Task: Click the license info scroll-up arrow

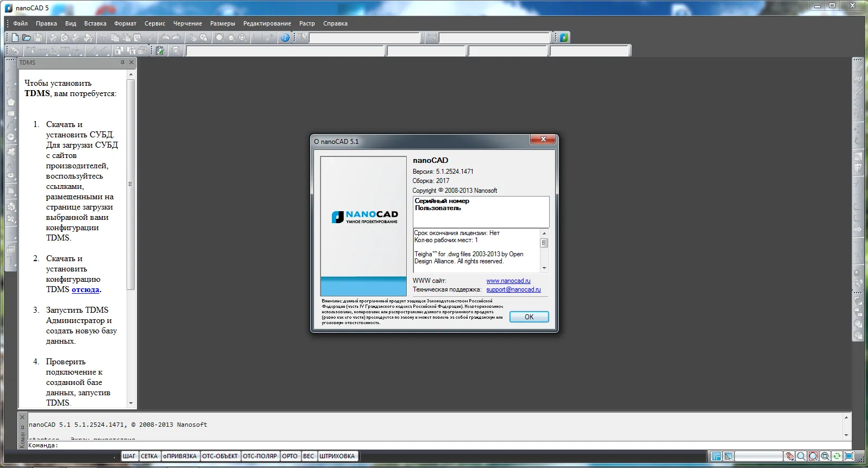Action: click(544, 233)
